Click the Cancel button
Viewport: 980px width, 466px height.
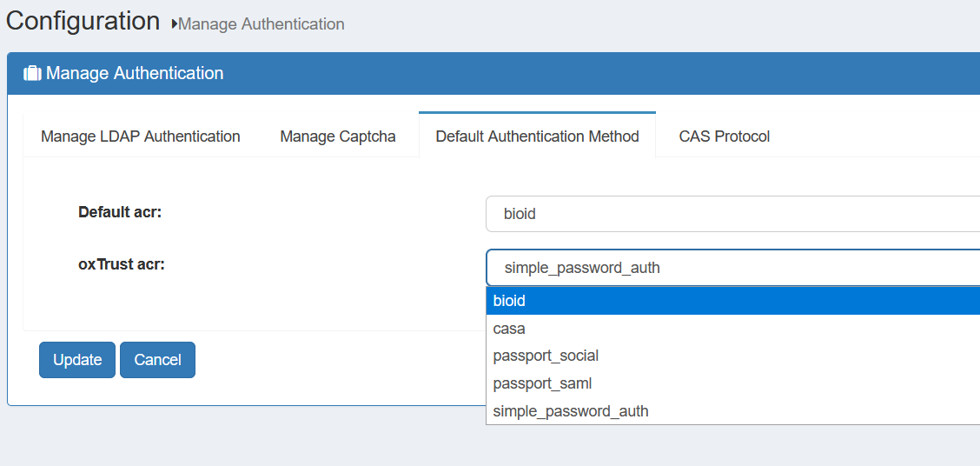coord(157,360)
